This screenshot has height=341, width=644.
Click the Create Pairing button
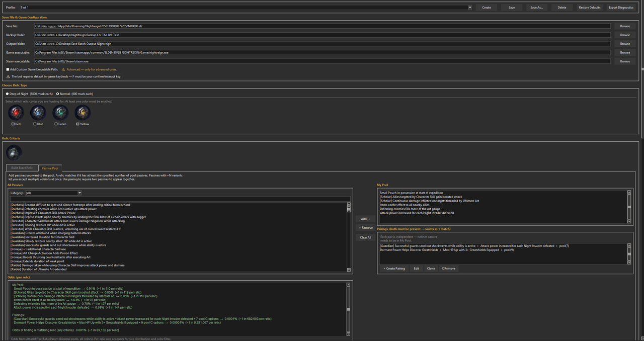pyautogui.click(x=394, y=269)
